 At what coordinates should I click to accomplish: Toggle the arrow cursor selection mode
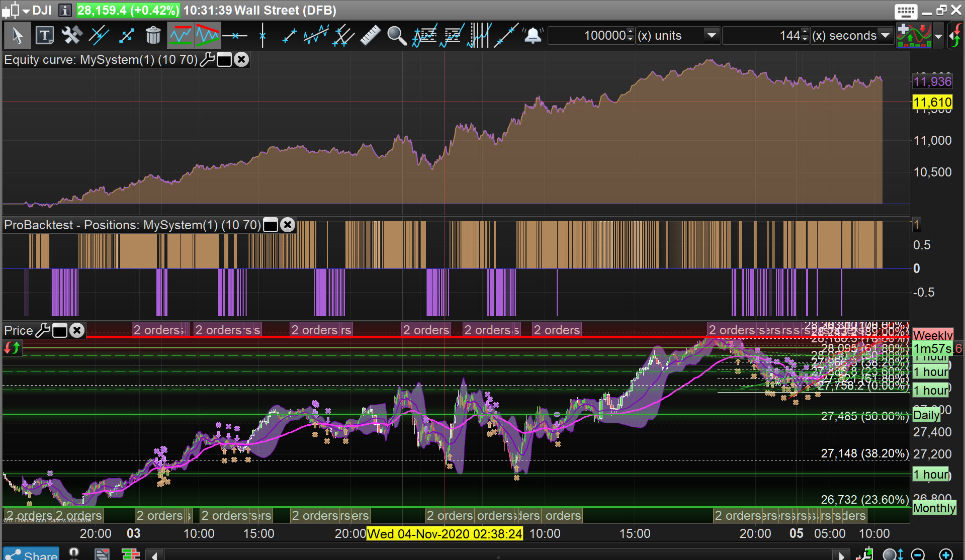pyautogui.click(x=17, y=36)
